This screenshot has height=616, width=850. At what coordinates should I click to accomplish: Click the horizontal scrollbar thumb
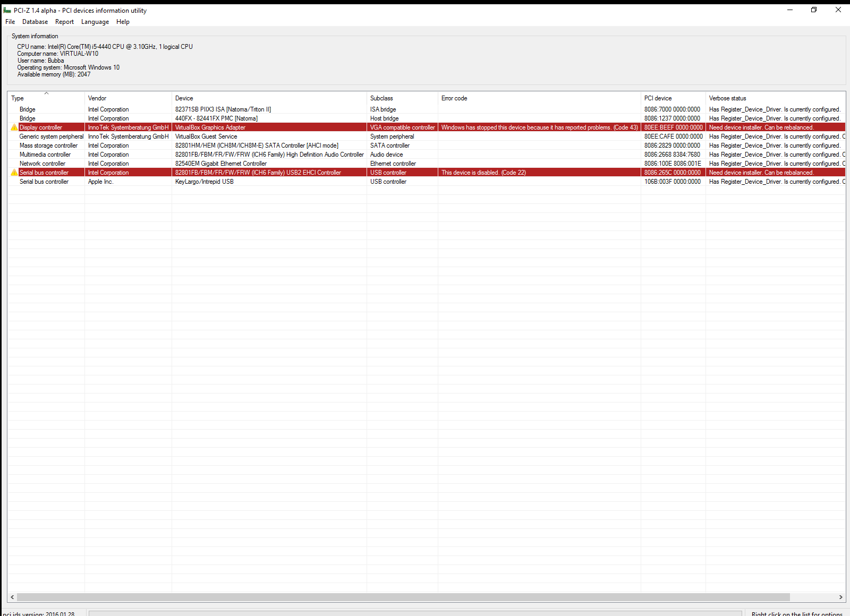tap(403, 597)
